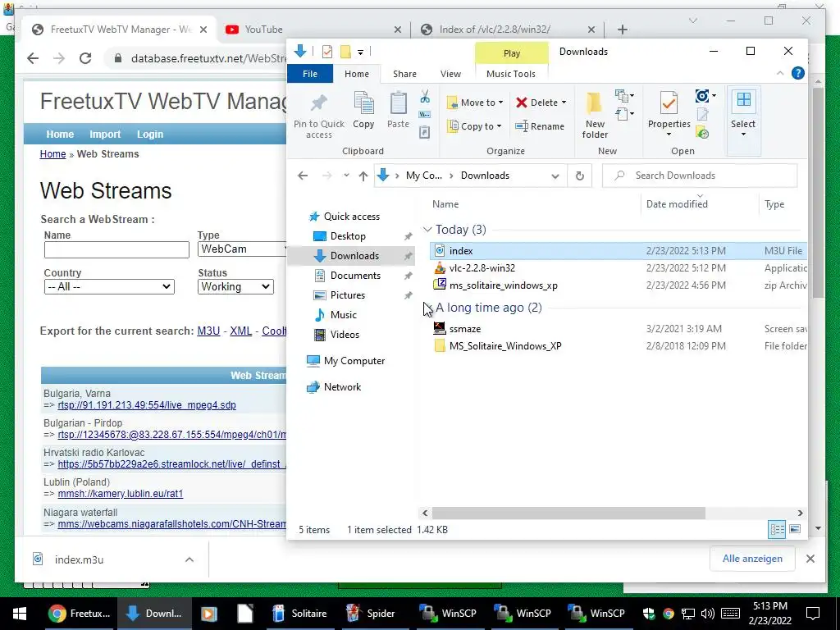Click the XML export link

point(241,331)
